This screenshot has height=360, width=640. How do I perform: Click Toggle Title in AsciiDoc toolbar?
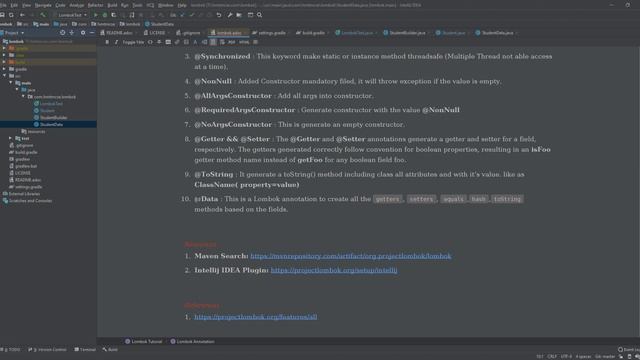point(133,42)
